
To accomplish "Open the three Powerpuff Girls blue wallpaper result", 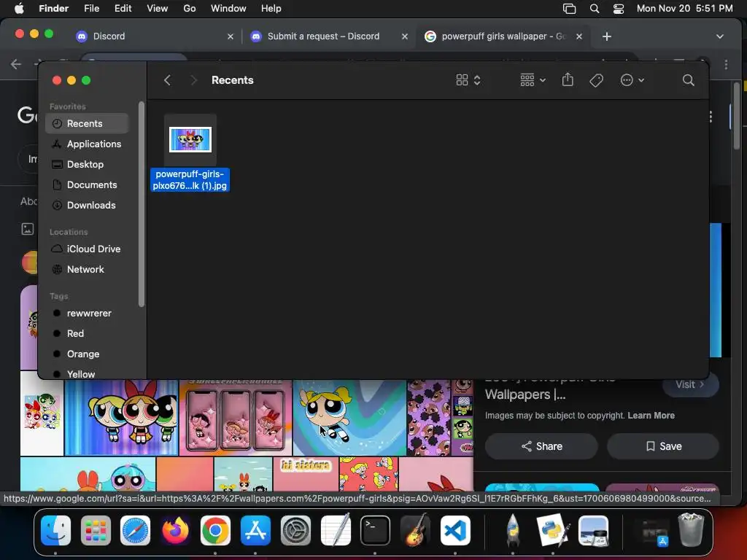I will click(x=122, y=418).
